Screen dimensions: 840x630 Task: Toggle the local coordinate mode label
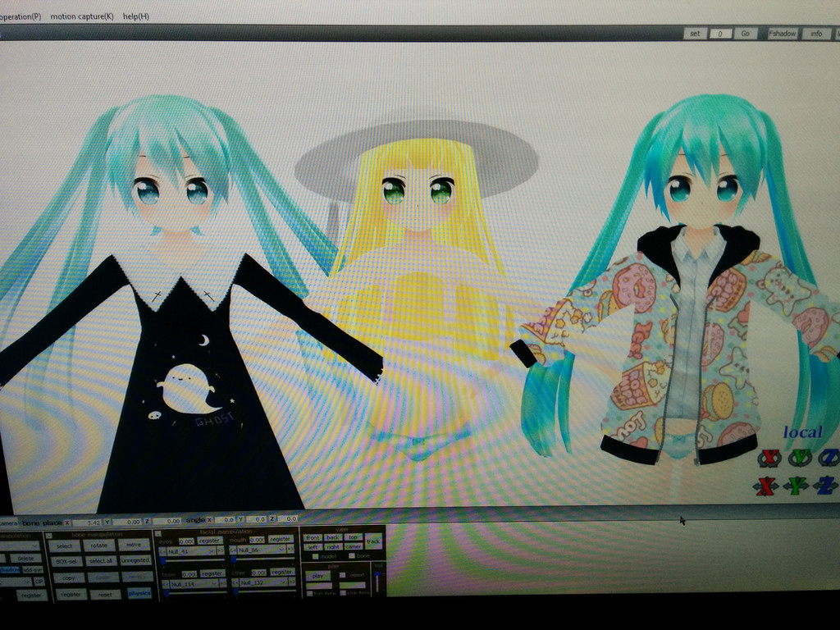tap(802, 432)
